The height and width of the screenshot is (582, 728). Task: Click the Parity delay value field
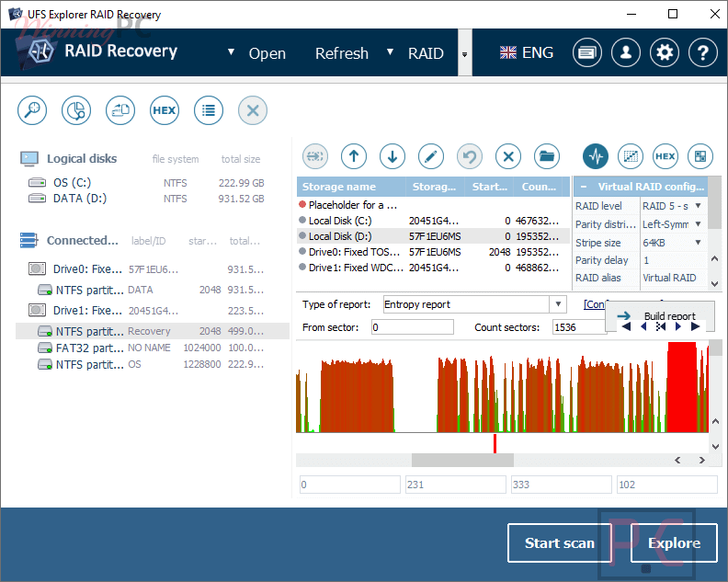click(674, 260)
